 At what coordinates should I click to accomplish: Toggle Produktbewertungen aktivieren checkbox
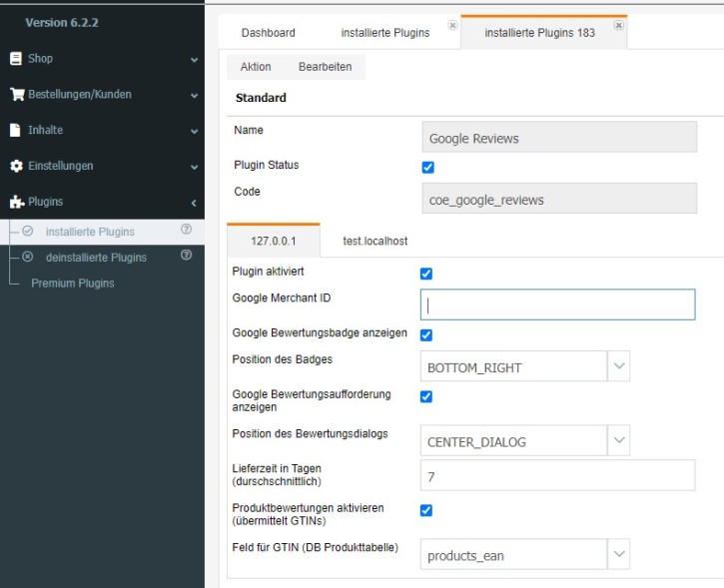(426, 510)
